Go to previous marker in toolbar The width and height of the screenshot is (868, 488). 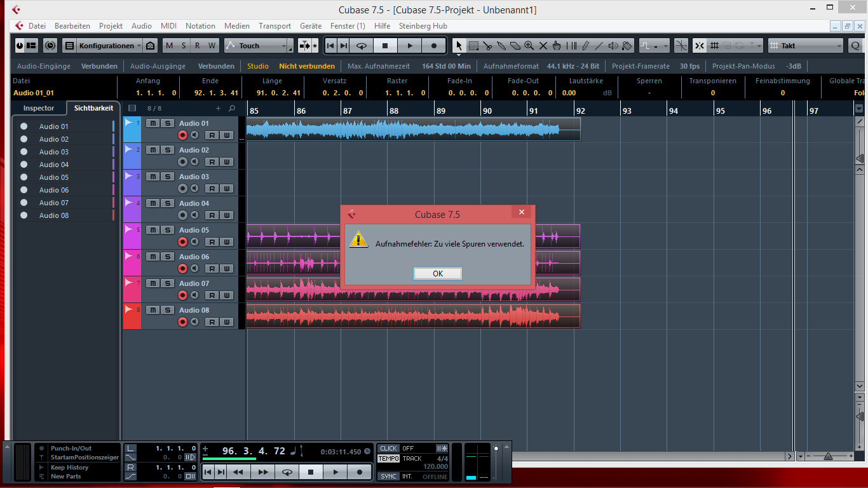pyautogui.click(x=330, y=46)
